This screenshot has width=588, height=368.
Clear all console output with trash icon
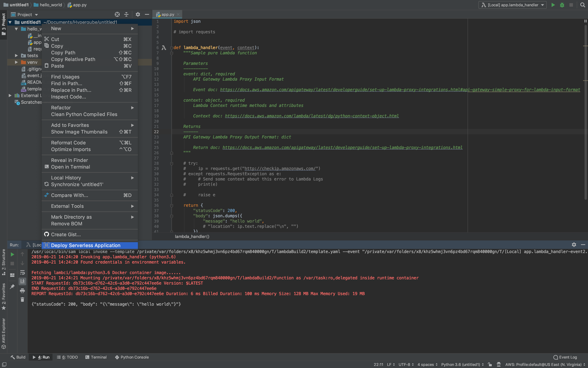click(22, 299)
